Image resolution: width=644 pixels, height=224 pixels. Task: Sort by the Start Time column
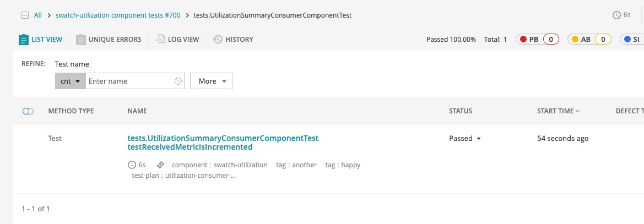click(x=558, y=111)
